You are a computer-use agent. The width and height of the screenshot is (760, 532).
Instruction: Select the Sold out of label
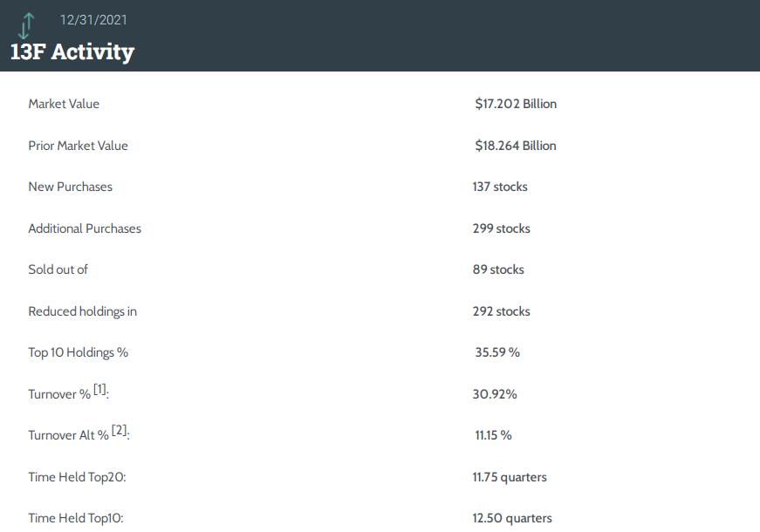point(58,269)
